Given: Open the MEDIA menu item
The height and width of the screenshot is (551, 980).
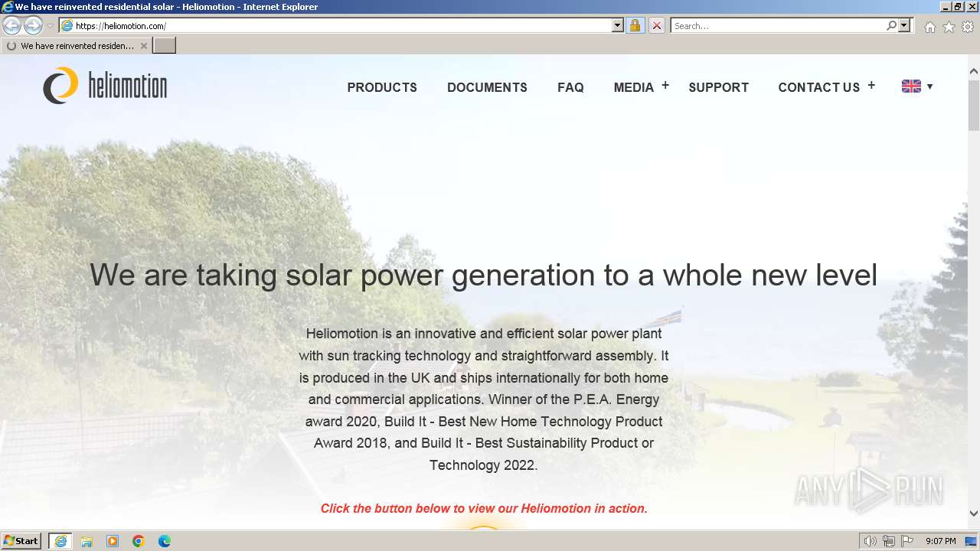Looking at the screenshot, I should coord(633,87).
